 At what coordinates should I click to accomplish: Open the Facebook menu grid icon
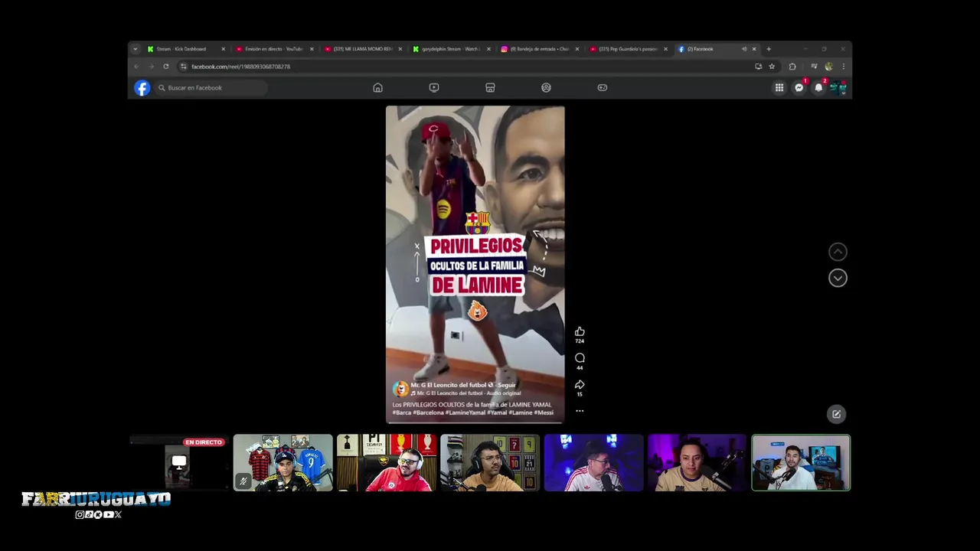pos(779,88)
